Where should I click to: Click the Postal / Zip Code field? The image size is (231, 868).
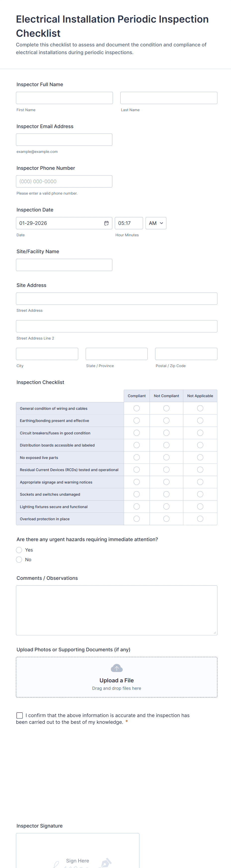click(186, 353)
